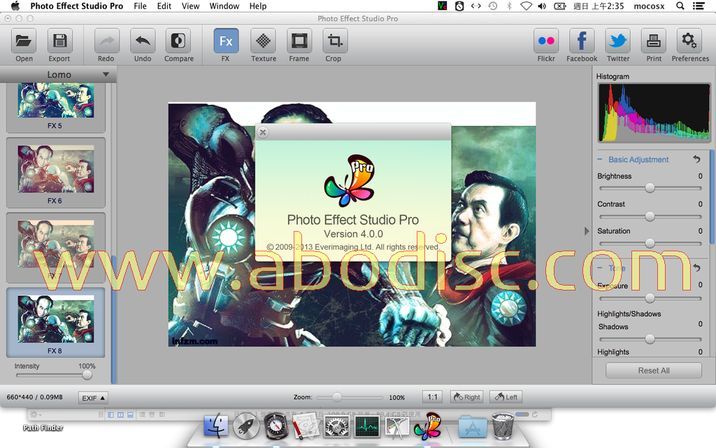Open the Edit menu

[164, 6]
